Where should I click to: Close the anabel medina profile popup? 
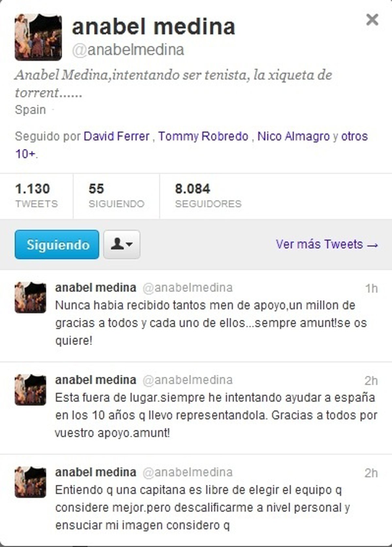tap(372, 20)
